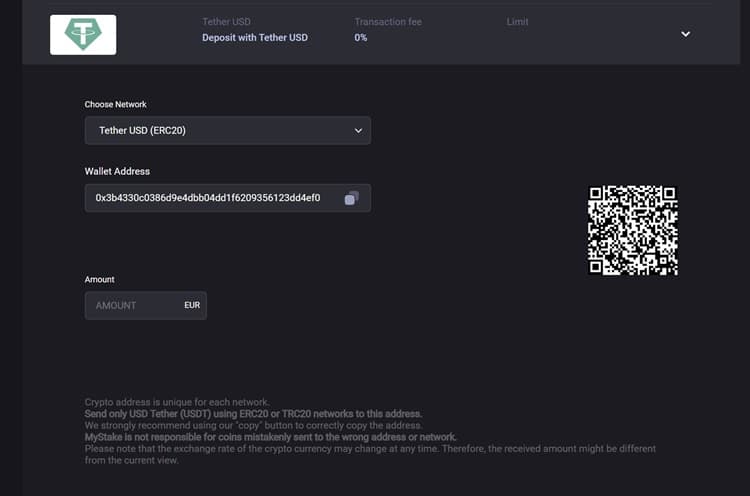Click the Tether USD logo
Viewport: 750px width, 496px height.
(x=83, y=34)
